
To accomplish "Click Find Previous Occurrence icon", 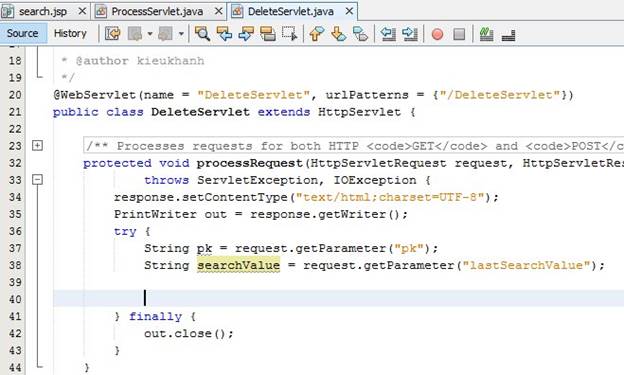I will click(x=224, y=34).
